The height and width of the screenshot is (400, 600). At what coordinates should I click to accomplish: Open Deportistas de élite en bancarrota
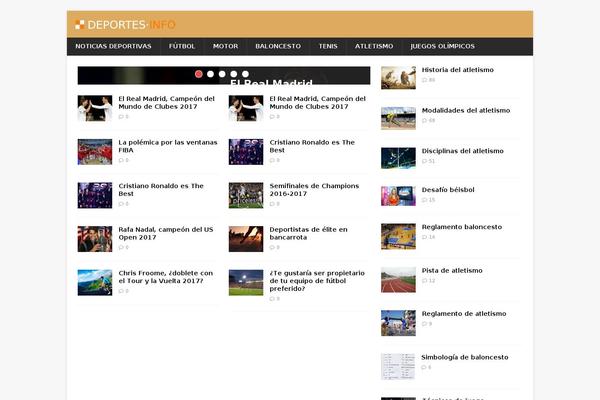(x=308, y=233)
